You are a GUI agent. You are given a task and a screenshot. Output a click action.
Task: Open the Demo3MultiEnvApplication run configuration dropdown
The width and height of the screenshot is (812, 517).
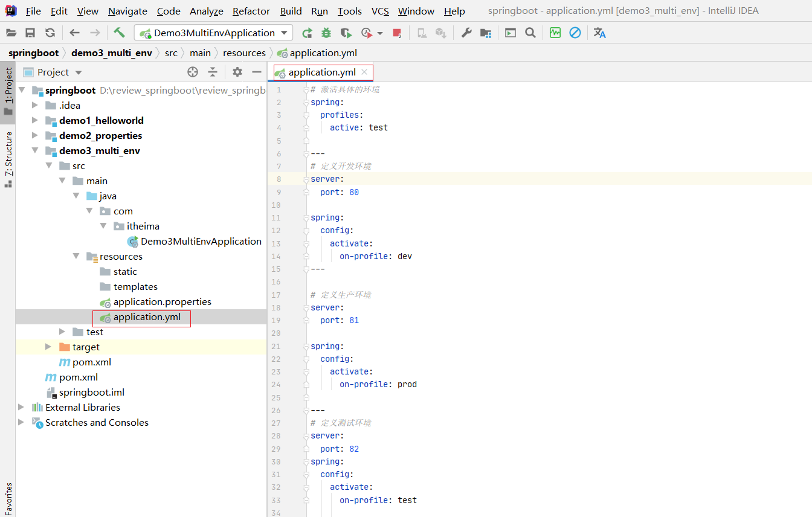coord(213,33)
